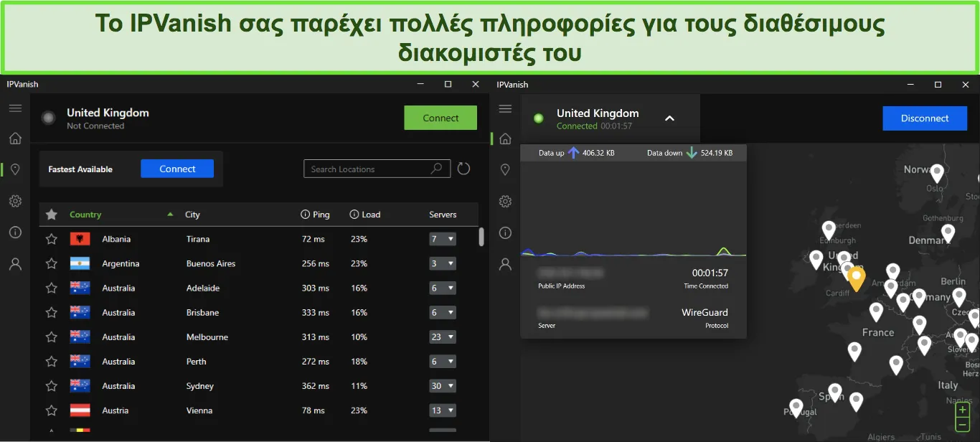Select map pin near Oslo, Norway
This screenshot has height=442, width=980.
[937, 173]
